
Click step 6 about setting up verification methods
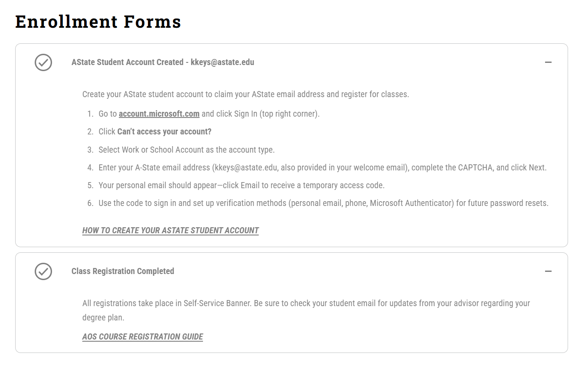pos(323,203)
